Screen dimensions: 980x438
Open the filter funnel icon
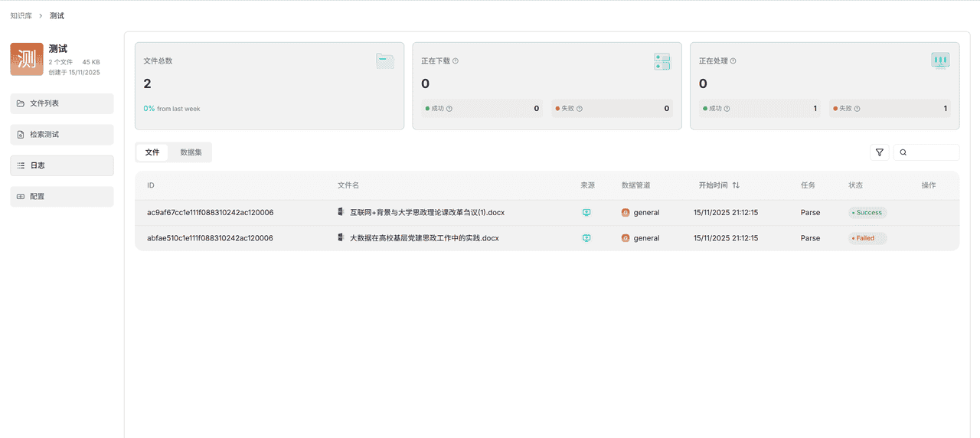[x=880, y=152]
